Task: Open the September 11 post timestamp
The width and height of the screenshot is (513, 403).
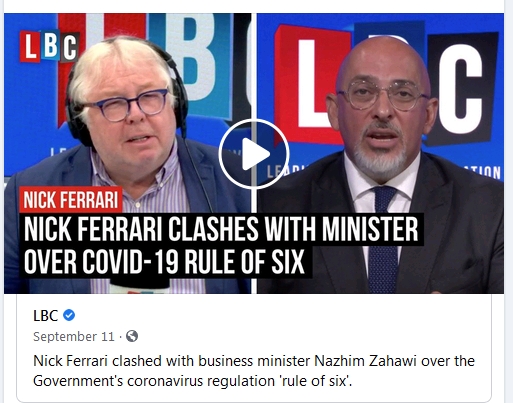Action: tap(74, 336)
